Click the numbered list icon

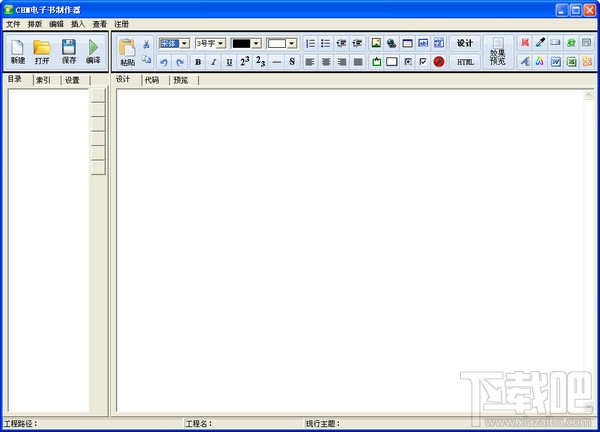point(310,44)
